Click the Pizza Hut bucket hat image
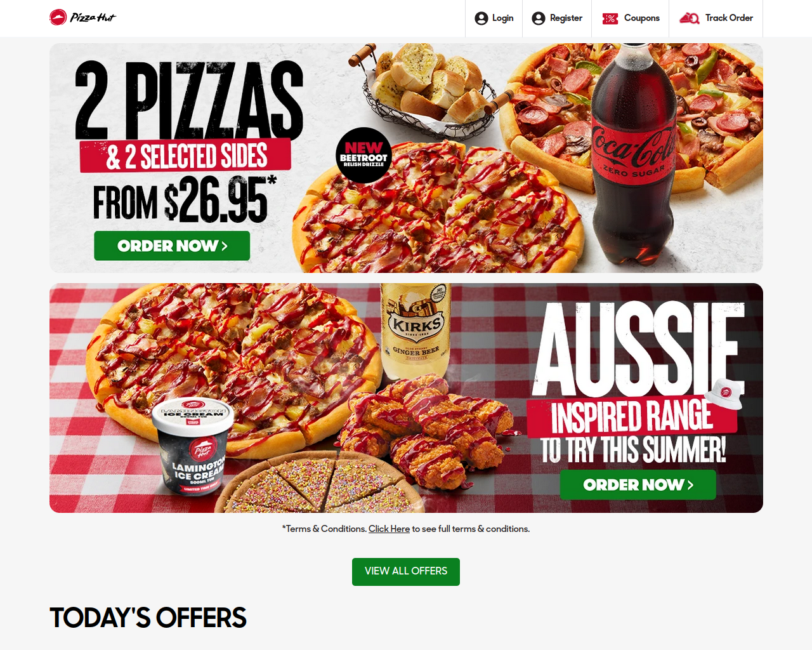The height and width of the screenshot is (650, 812). click(x=725, y=393)
